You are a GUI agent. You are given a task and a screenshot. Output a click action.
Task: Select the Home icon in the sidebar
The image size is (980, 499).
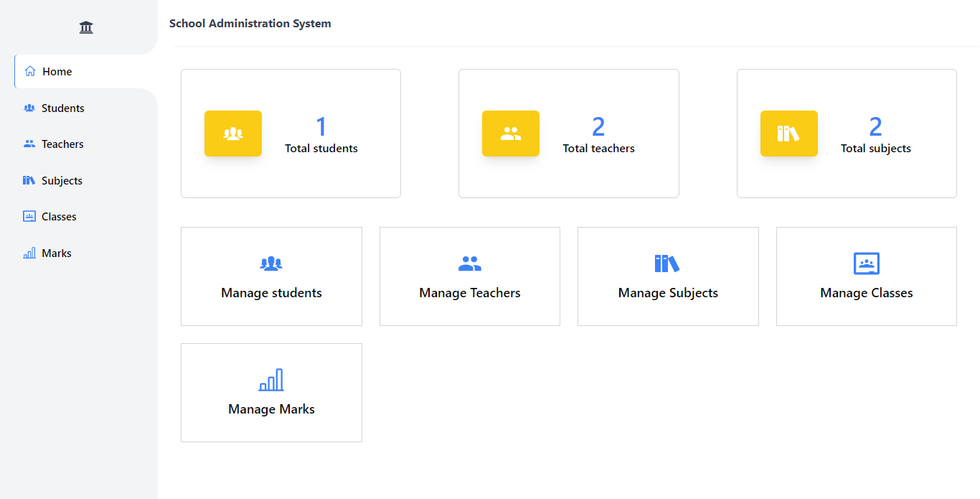(29, 71)
